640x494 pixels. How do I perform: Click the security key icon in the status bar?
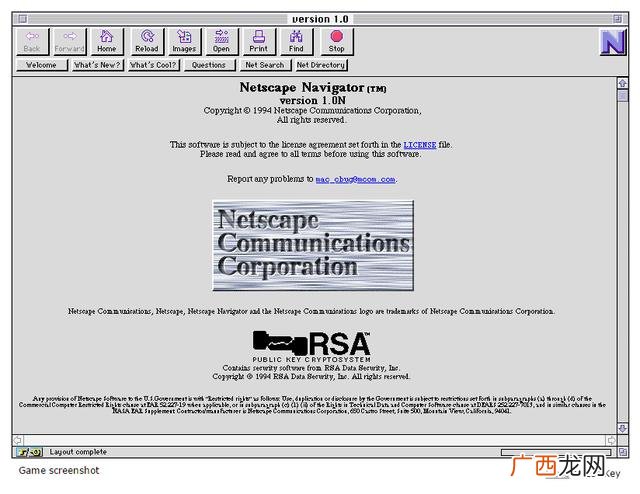[x=29, y=452]
